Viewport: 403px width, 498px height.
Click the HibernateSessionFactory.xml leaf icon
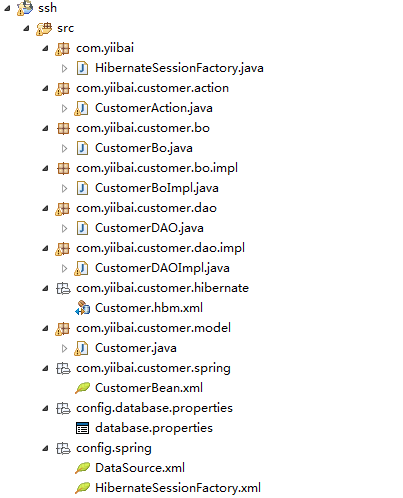[x=82, y=488]
